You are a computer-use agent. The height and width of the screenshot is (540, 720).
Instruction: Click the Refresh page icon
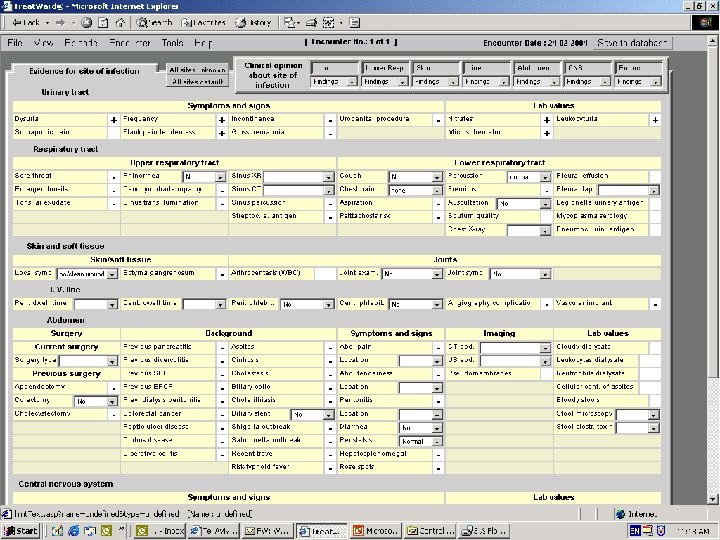[x=103, y=22]
